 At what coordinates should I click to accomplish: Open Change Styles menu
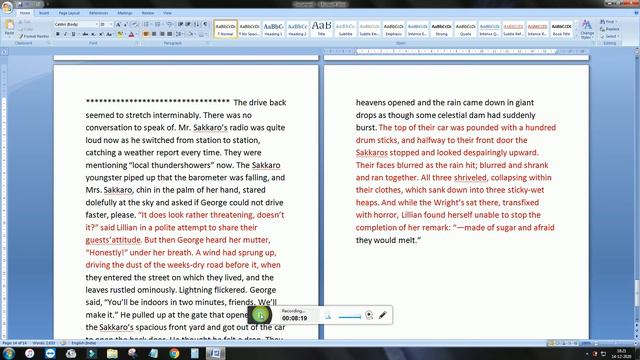tap(587, 29)
